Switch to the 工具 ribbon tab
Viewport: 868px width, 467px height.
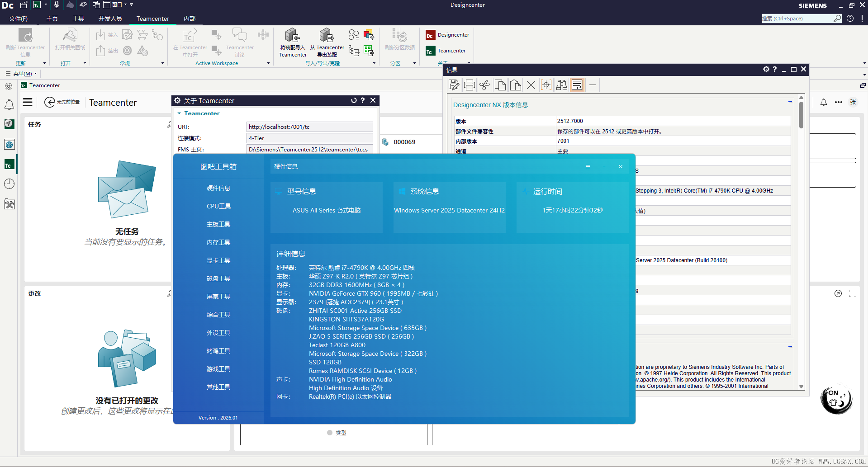[78, 19]
